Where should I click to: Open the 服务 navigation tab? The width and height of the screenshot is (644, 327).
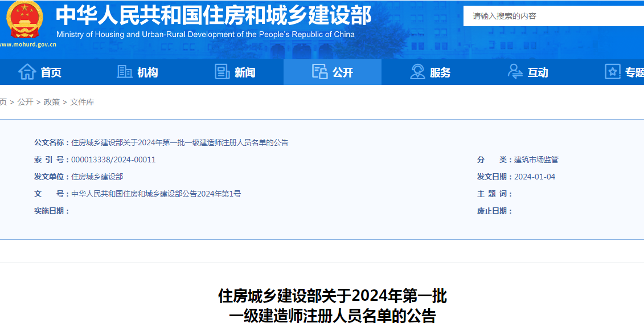coord(430,72)
